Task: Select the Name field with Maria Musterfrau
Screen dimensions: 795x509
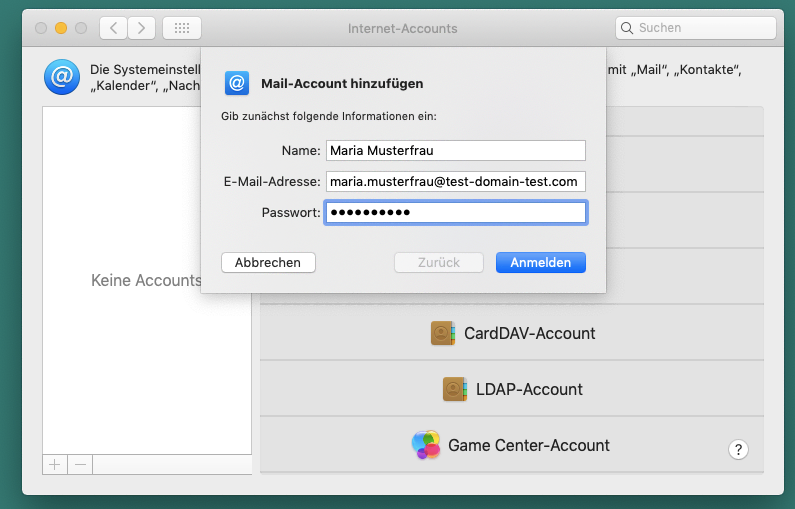Action: coord(455,150)
